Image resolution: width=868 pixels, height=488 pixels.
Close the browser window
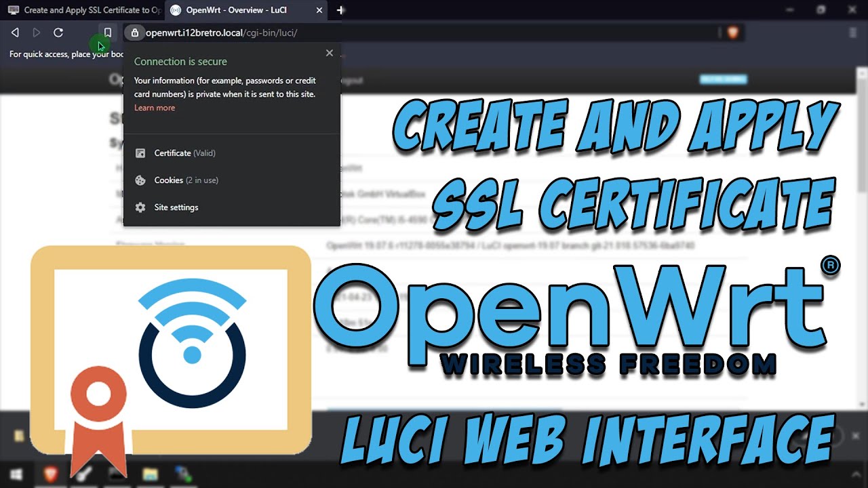(x=852, y=9)
